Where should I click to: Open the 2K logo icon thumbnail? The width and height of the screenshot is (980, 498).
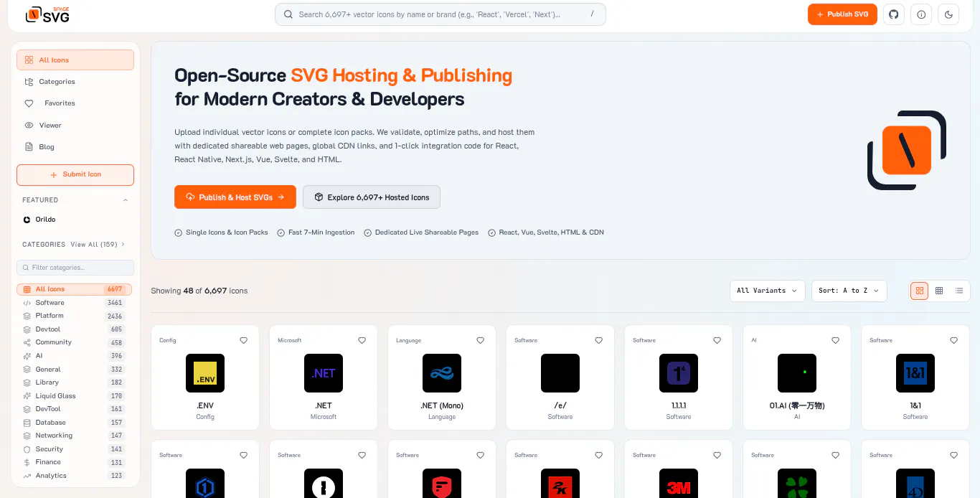[x=560, y=484]
